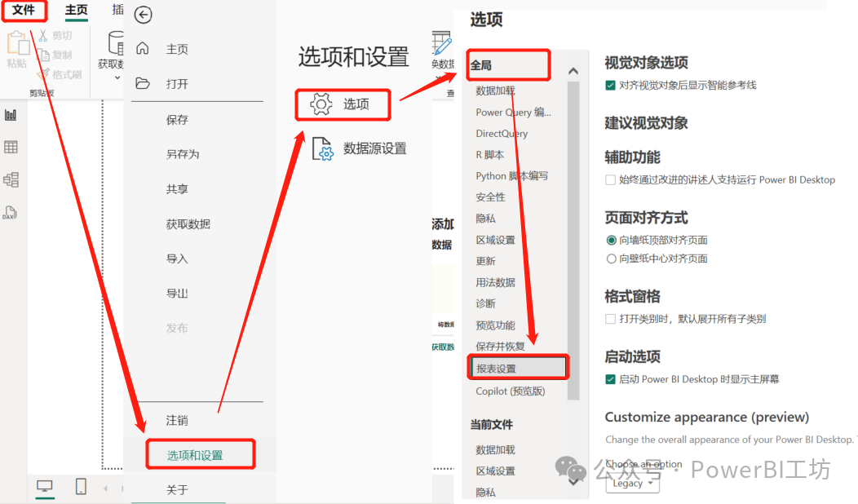The height and width of the screenshot is (504, 858).
Task: Select 安全性 option category
Action: [x=490, y=197]
